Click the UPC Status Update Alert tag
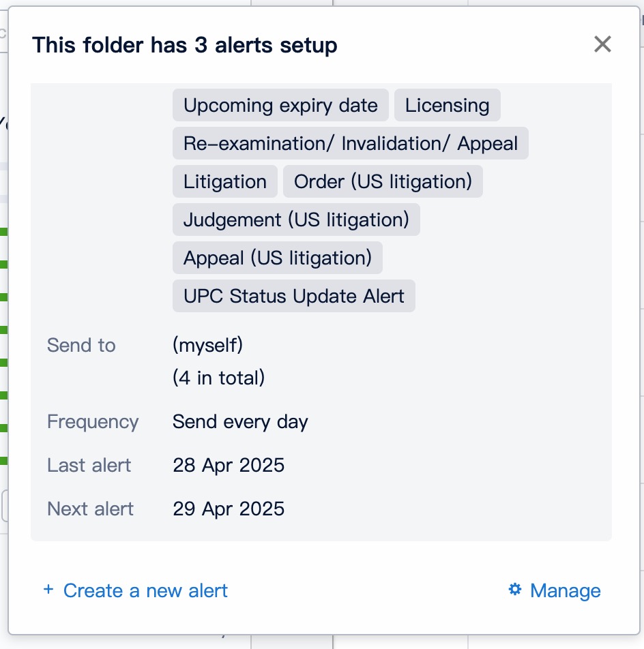644x649 pixels. pos(293,297)
